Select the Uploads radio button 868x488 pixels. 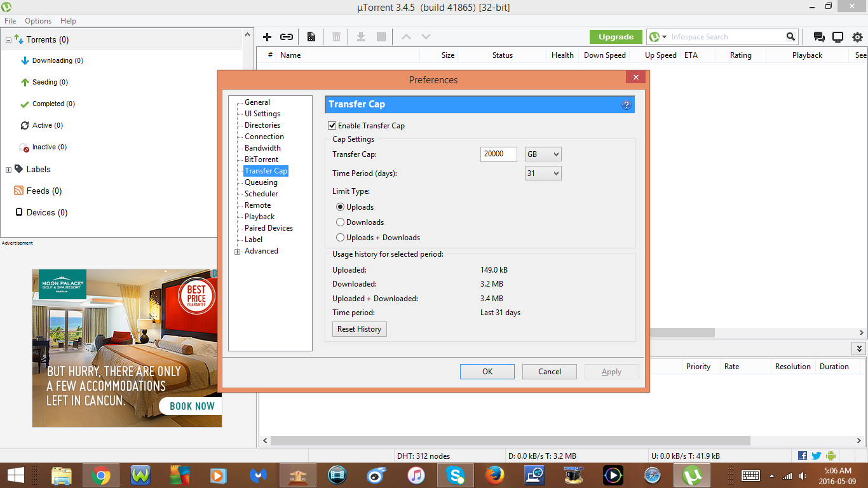pyautogui.click(x=341, y=207)
